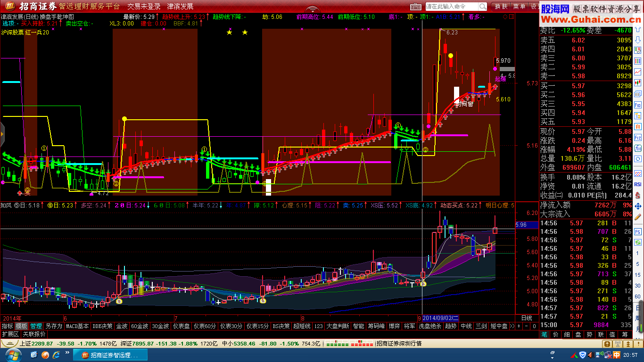Select the 日 daily period button
Viewport: 644px width, 362px height.
click(x=637, y=307)
